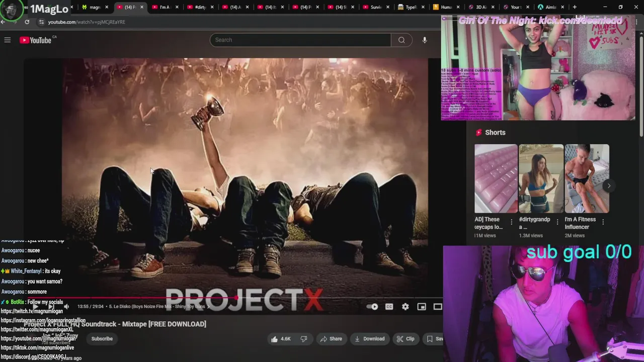Dislike the video with thumbs-down

coord(304,339)
